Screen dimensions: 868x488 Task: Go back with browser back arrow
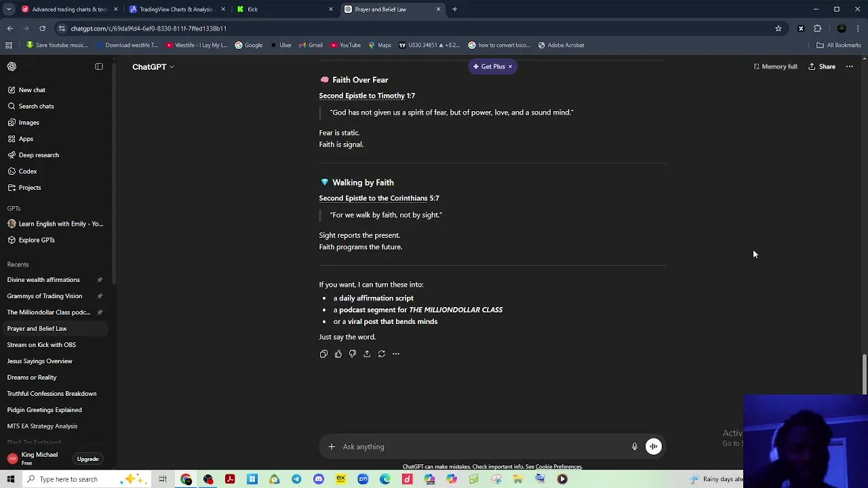[10, 28]
